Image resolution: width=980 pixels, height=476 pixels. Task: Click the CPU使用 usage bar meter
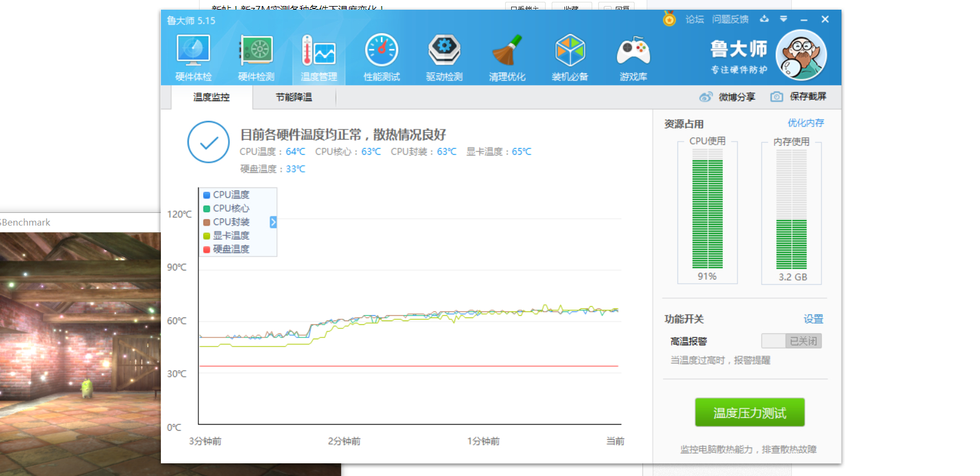[707, 209]
